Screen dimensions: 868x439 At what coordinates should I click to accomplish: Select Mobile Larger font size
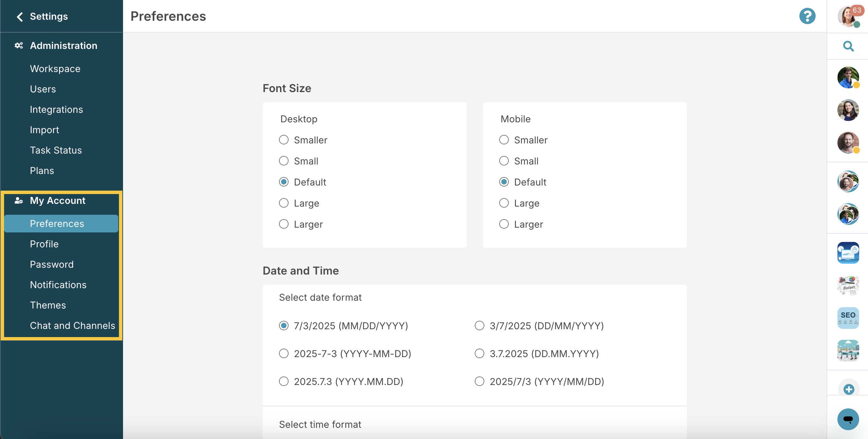click(504, 224)
